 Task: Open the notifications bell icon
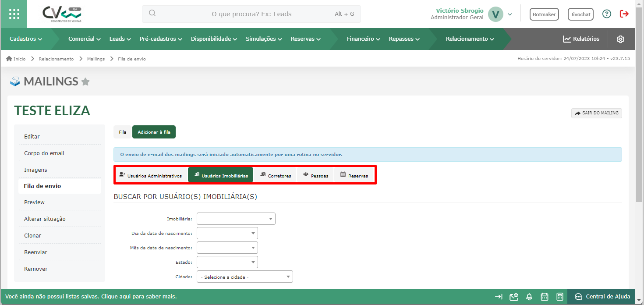pyautogui.click(x=529, y=297)
